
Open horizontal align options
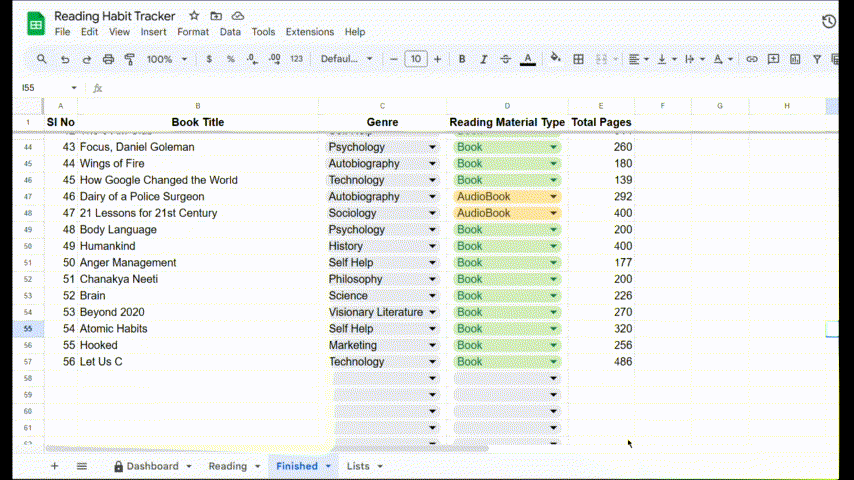[638, 59]
